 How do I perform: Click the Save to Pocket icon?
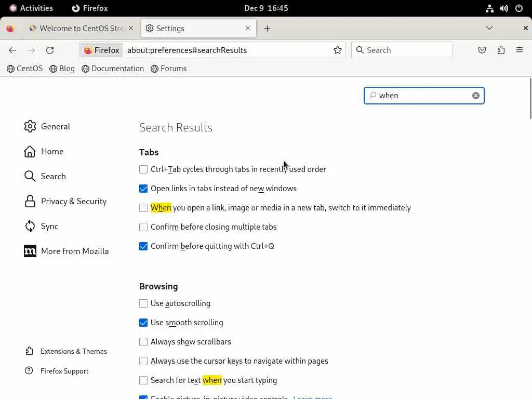coord(482,50)
